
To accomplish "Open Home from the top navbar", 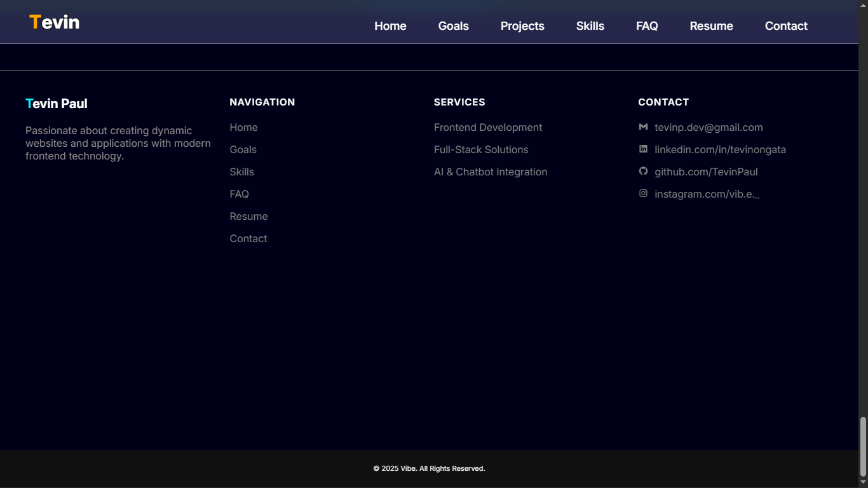I will tap(390, 26).
